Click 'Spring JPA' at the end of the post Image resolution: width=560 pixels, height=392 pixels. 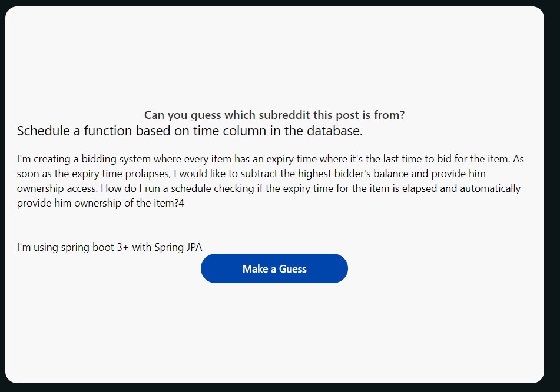click(178, 247)
